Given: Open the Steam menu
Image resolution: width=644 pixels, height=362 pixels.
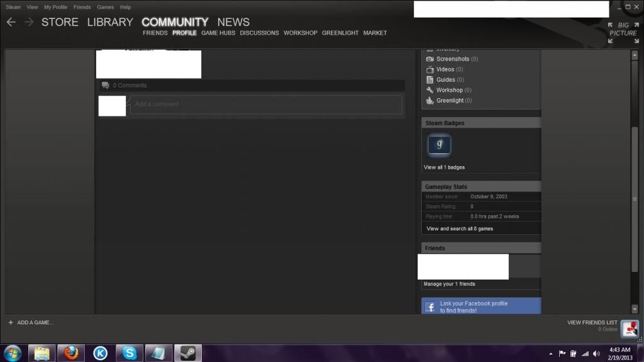Looking at the screenshot, I should coord(13,7).
